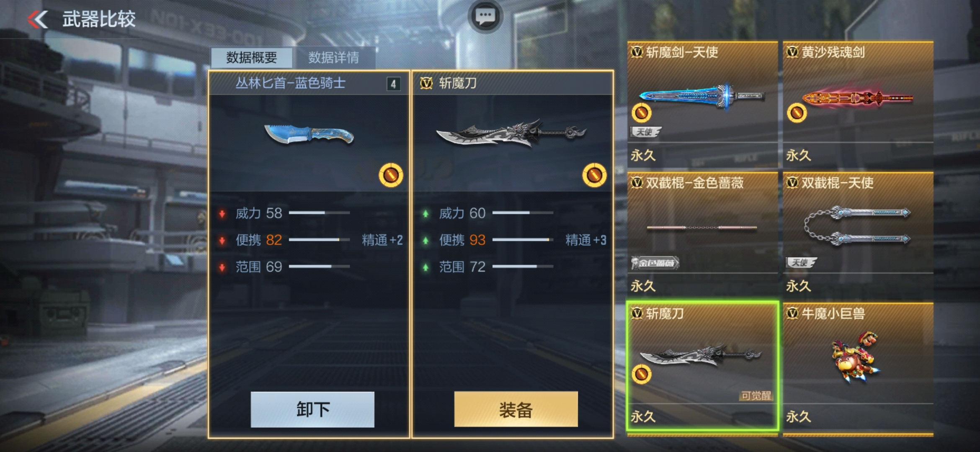
Task: Click the 天使 tag on 斩魔剑-天使 card
Action: click(x=646, y=132)
